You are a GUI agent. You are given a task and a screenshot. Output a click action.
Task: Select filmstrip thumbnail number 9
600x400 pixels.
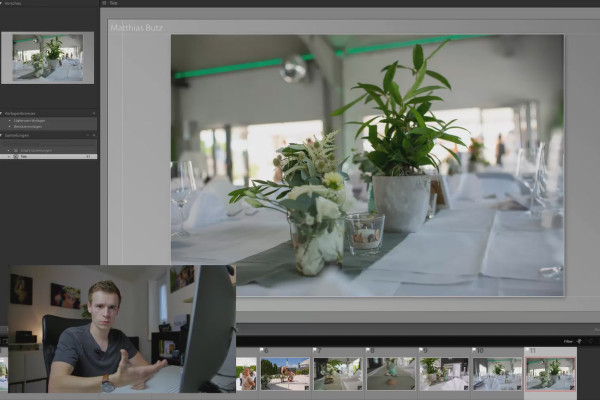click(444, 374)
